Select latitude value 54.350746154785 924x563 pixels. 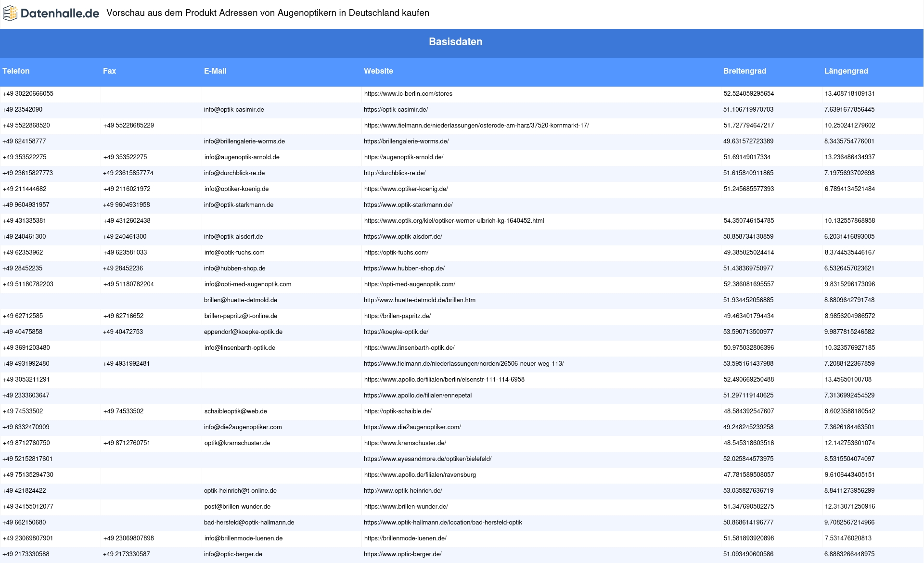[749, 221]
